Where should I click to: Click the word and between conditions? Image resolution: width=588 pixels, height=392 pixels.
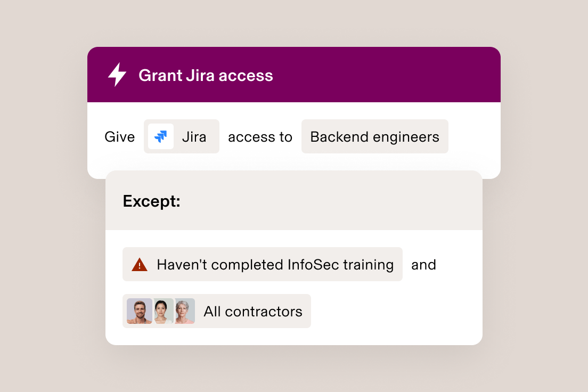[x=424, y=264]
